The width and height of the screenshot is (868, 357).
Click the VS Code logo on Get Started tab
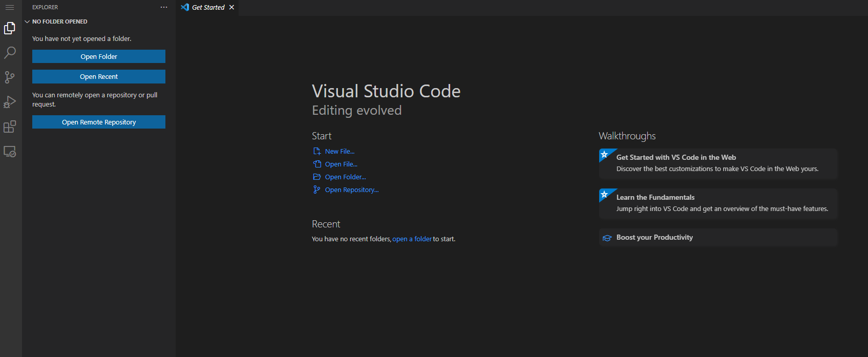pos(185,7)
